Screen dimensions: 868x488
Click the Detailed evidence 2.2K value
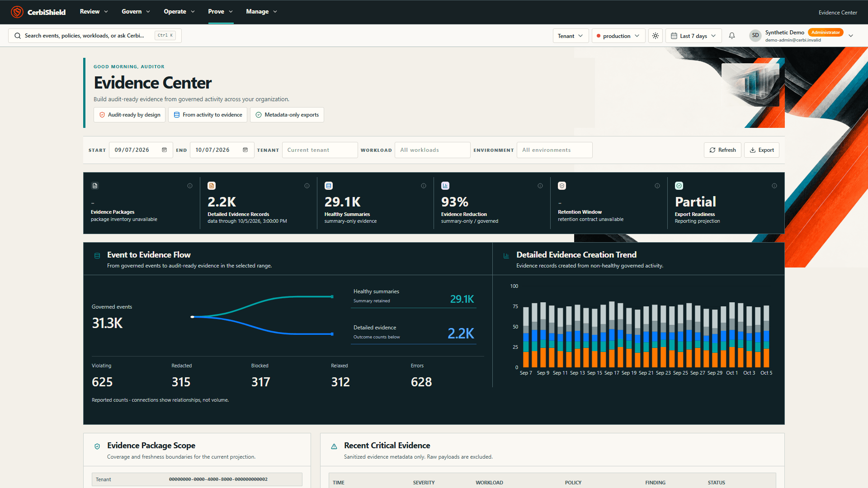pos(461,333)
